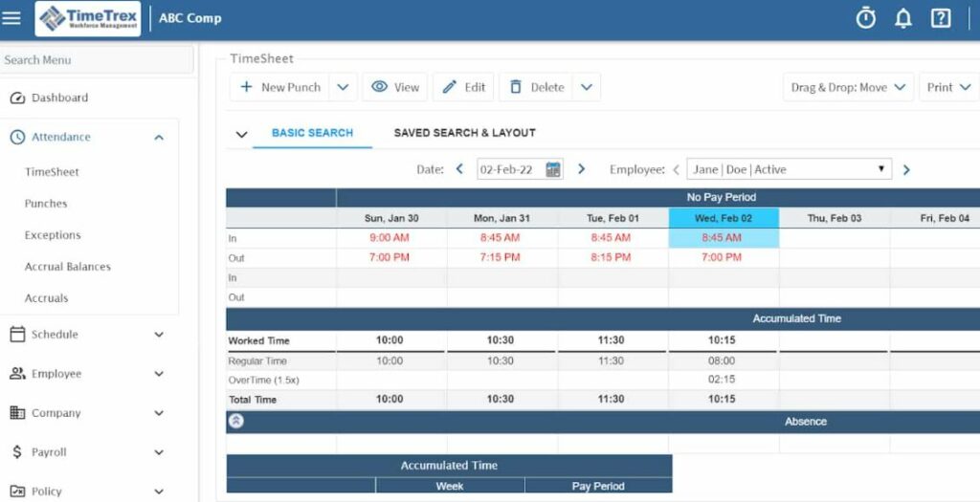
Task: Go to previous date with left arrow
Action: coord(459,168)
